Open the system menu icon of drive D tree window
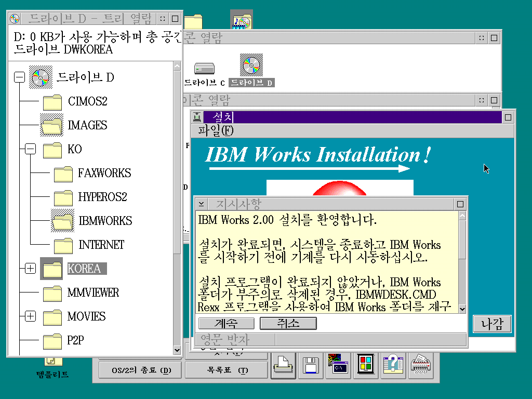The width and height of the screenshot is (532, 399). tap(15, 18)
